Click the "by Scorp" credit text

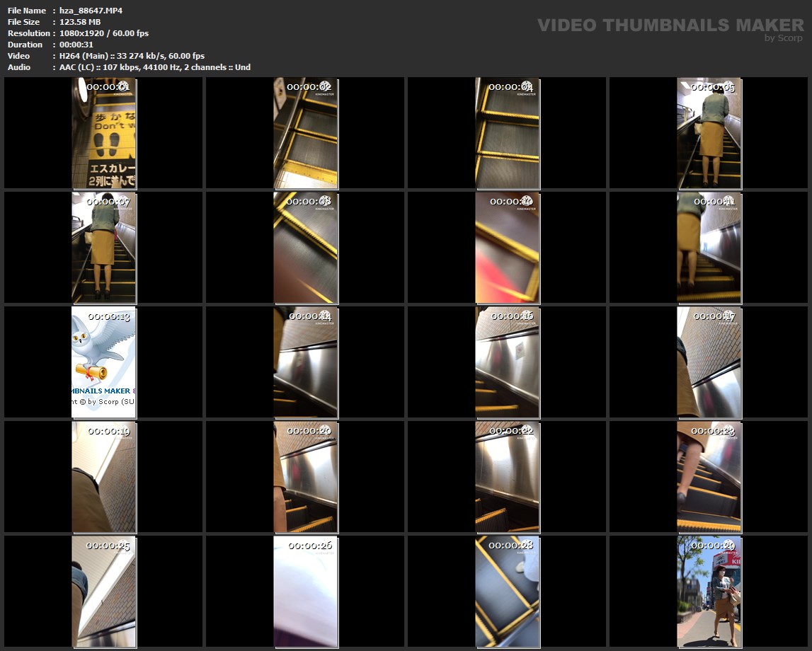(784, 38)
